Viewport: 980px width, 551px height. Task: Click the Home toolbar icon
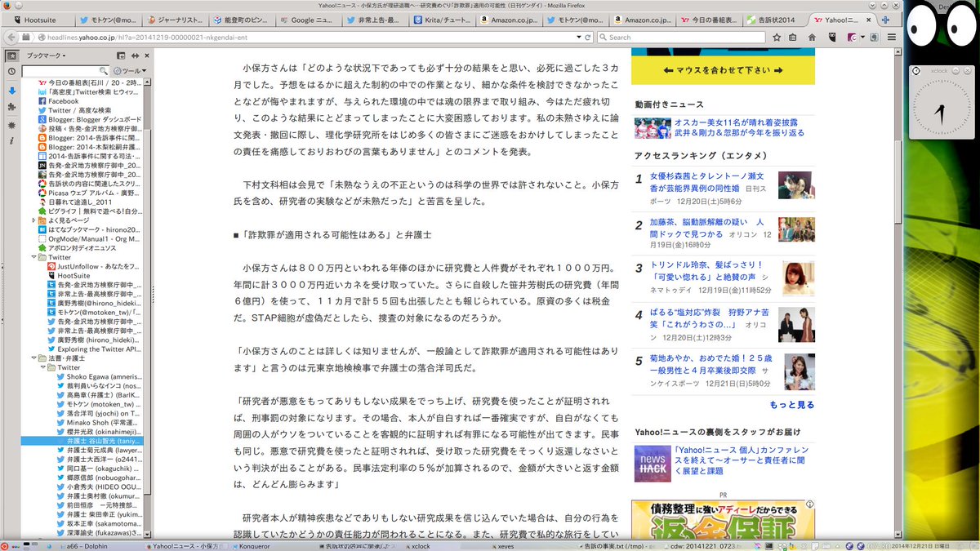pyautogui.click(x=813, y=37)
